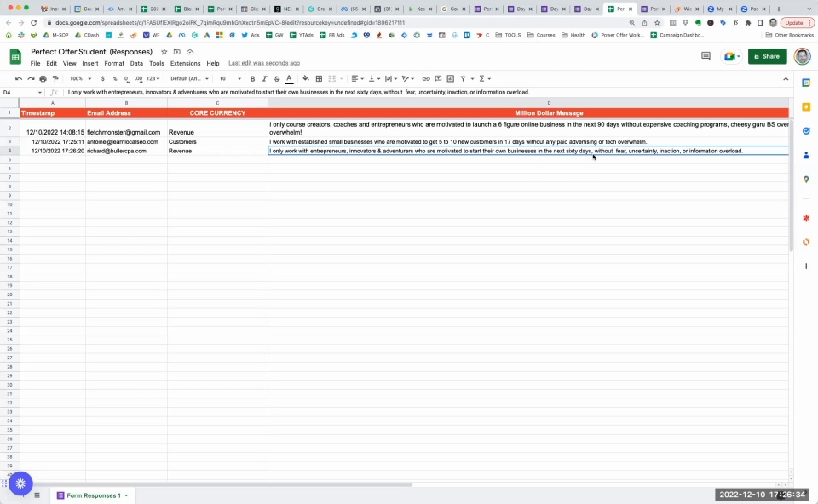This screenshot has height=504, width=818.
Task: Format selection as percent
Action: pyautogui.click(x=115, y=78)
